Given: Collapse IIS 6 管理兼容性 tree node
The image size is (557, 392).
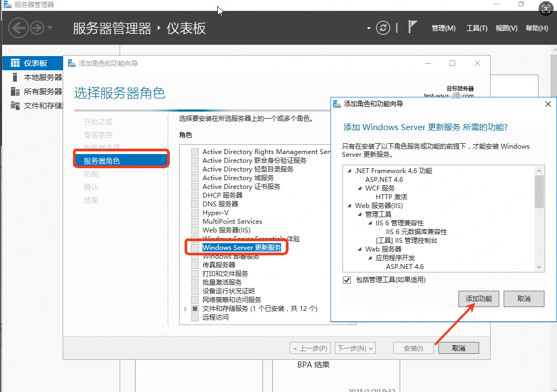Looking at the screenshot, I should pyautogui.click(x=370, y=223).
